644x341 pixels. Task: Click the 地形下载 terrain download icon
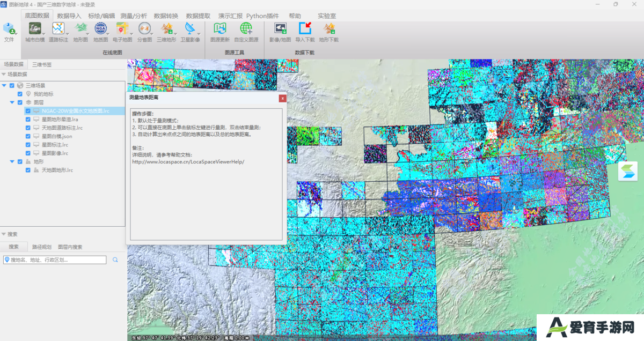pos(328,28)
